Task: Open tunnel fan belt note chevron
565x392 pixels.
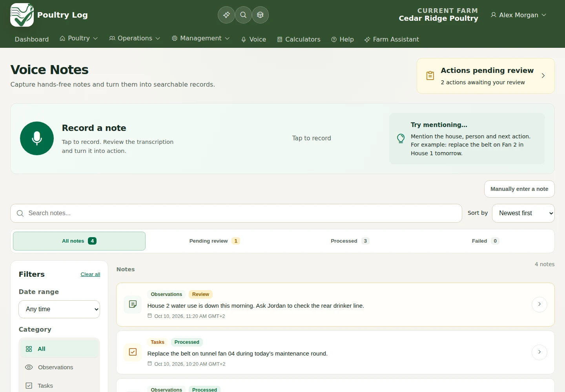Action: (x=539, y=352)
